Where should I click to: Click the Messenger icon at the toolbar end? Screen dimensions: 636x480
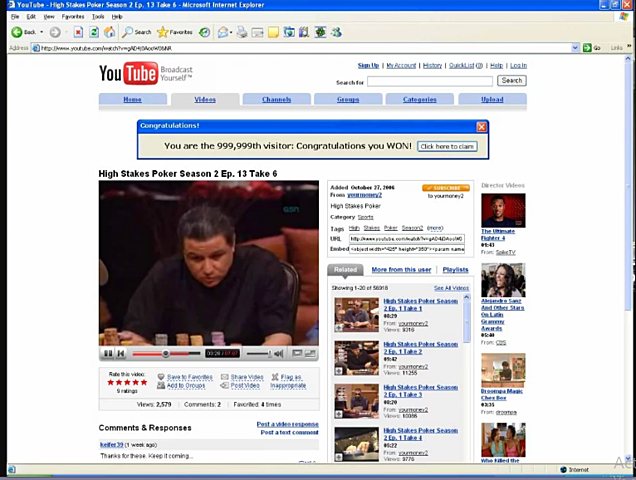click(336, 32)
